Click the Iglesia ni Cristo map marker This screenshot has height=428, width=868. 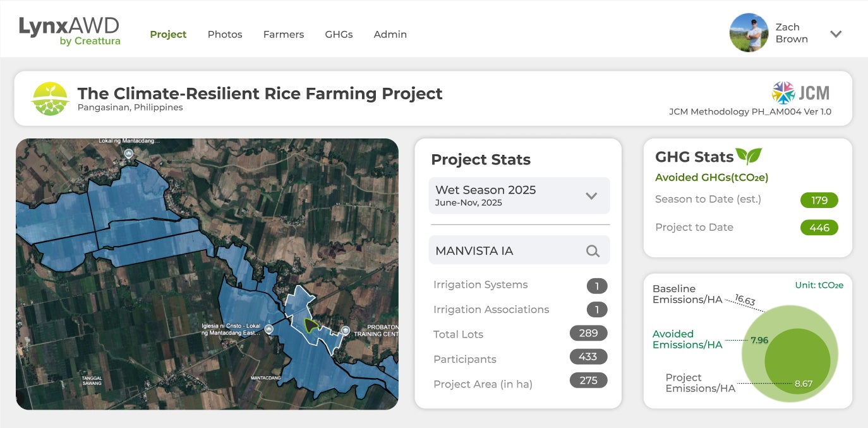[269, 329]
